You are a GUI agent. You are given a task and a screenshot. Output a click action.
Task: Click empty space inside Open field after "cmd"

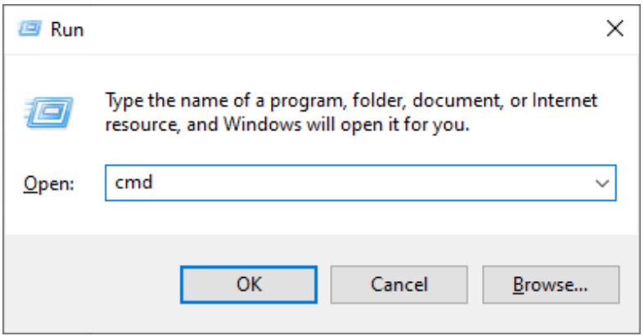(x=368, y=184)
